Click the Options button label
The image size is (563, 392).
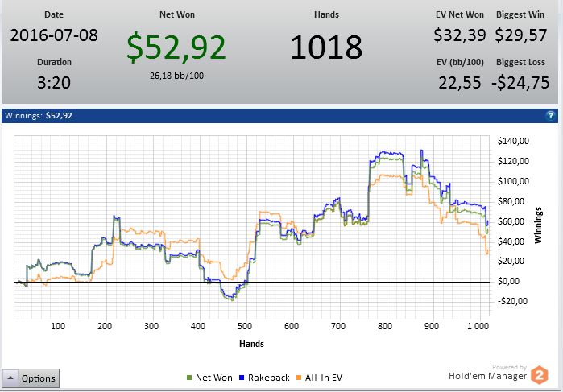coord(38,378)
